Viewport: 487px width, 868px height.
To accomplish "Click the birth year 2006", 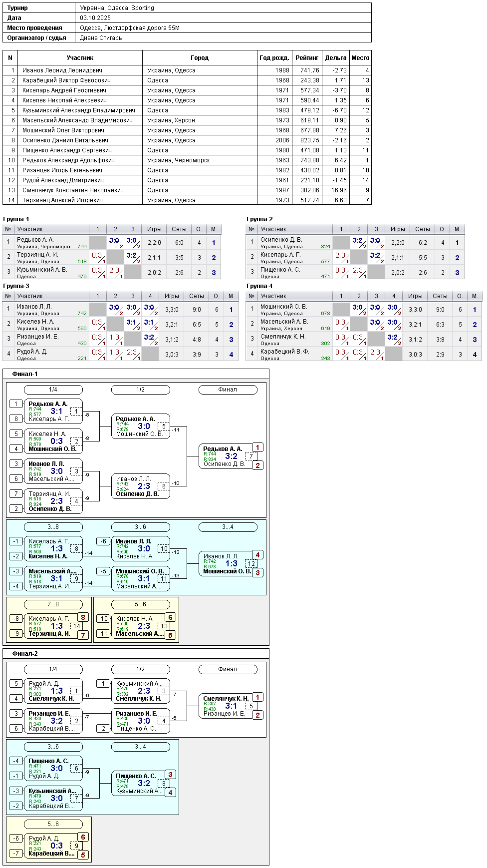I will point(282,140).
